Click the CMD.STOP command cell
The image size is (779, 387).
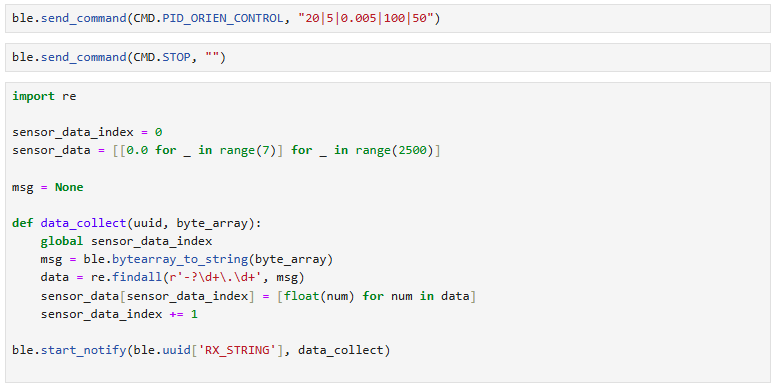[388, 57]
